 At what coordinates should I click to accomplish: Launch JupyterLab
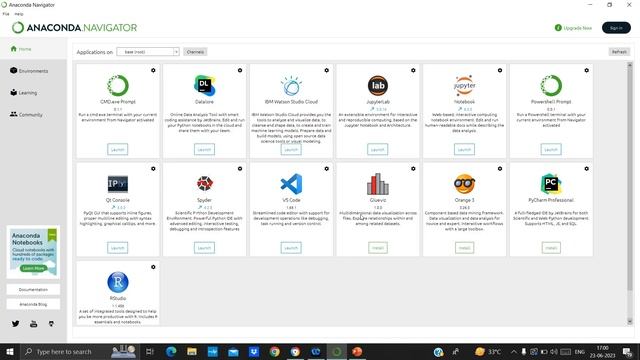tap(378, 149)
